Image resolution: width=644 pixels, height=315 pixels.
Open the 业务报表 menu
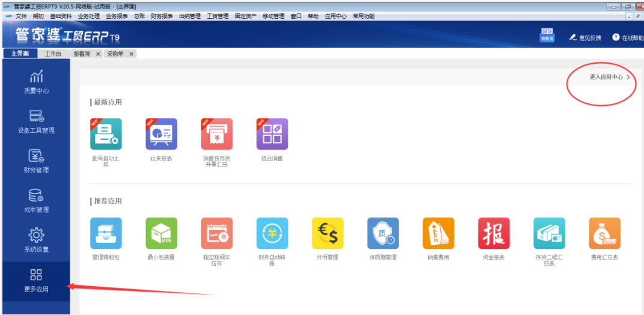(x=117, y=16)
